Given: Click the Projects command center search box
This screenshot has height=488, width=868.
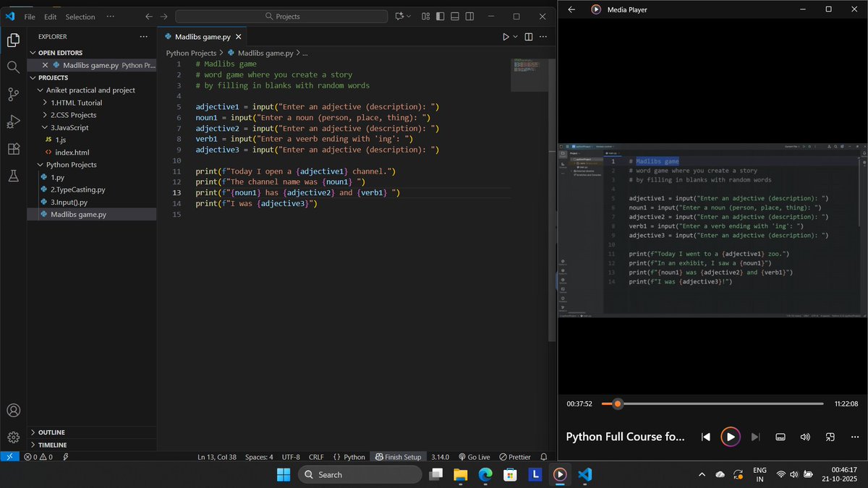Looking at the screenshot, I should (x=282, y=16).
